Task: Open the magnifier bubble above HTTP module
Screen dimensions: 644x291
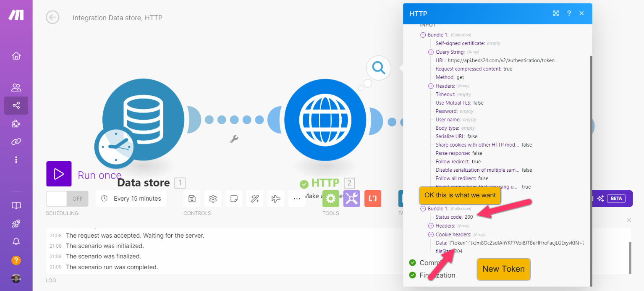Action: coord(379,67)
